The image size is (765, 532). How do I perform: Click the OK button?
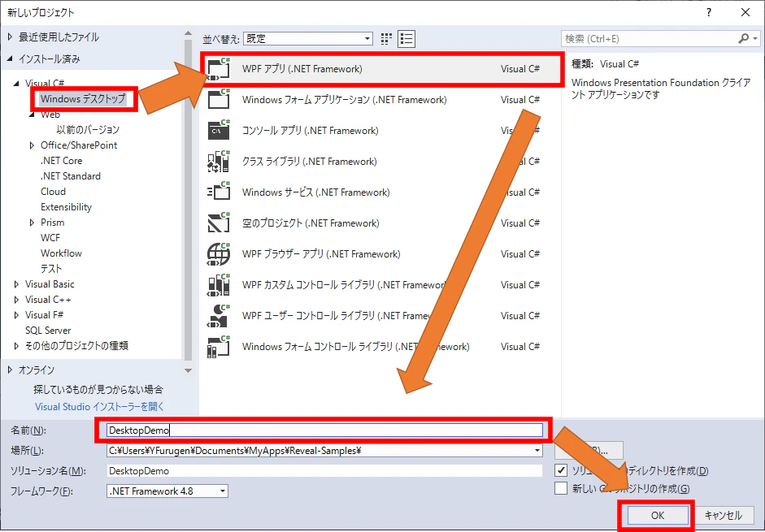[658, 516]
